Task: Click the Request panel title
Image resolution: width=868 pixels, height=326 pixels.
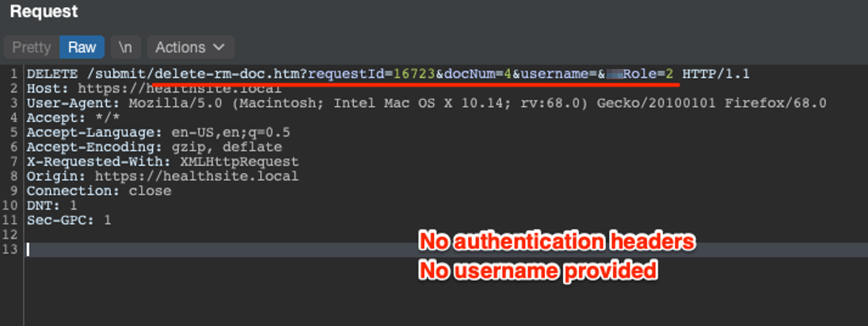Action: [44, 12]
